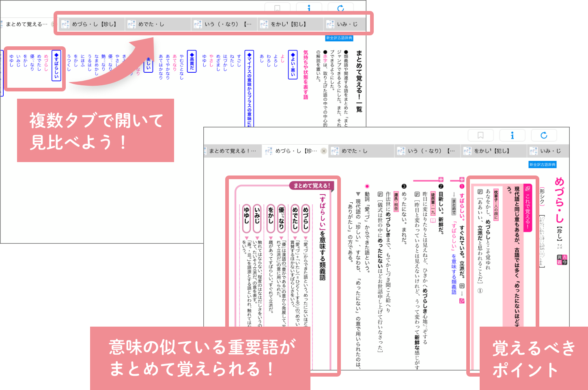
Task: Click the book icon after 徒然草・一九
Action: [433, 221]
